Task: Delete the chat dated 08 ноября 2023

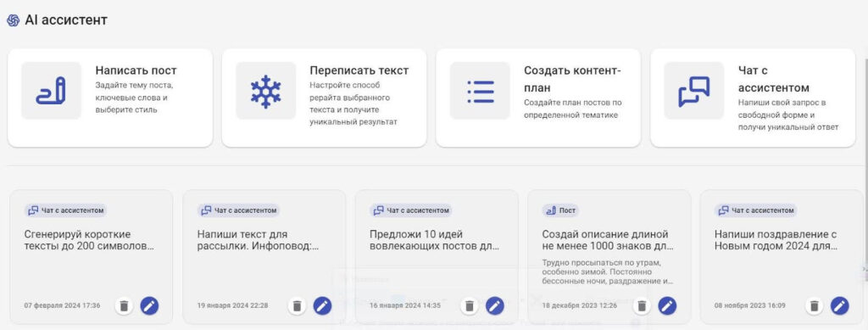Action: (815, 305)
